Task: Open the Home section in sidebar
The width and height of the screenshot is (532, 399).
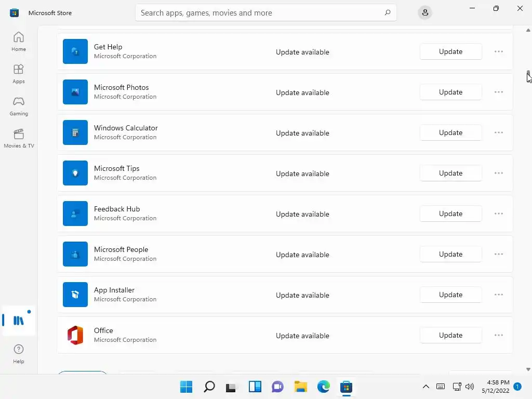Action: pyautogui.click(x=19, y=42)
